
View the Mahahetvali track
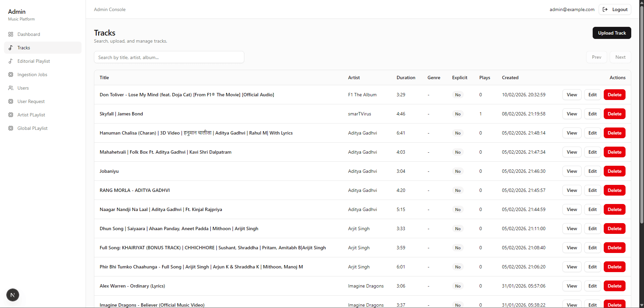click(x=572, y=152)
